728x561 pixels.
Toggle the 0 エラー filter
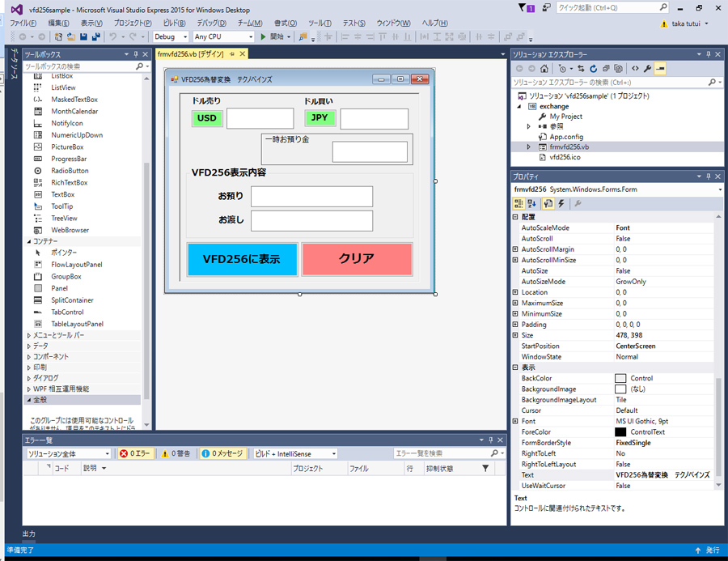136,453
